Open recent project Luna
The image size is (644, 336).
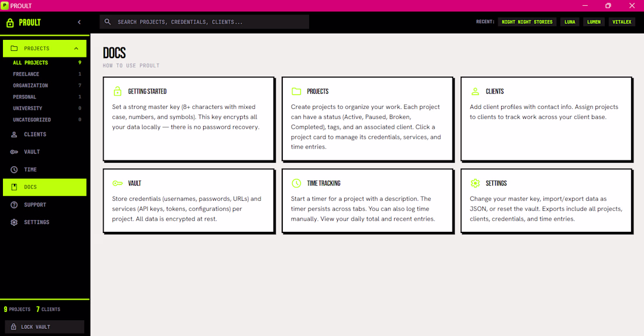(x=570, y=22)
